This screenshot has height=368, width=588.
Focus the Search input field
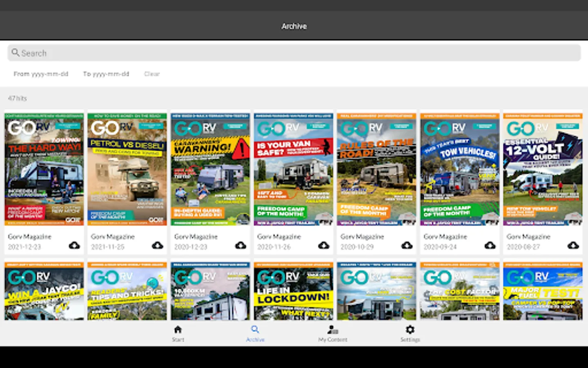pyautogui.click(x=294, y=53)
